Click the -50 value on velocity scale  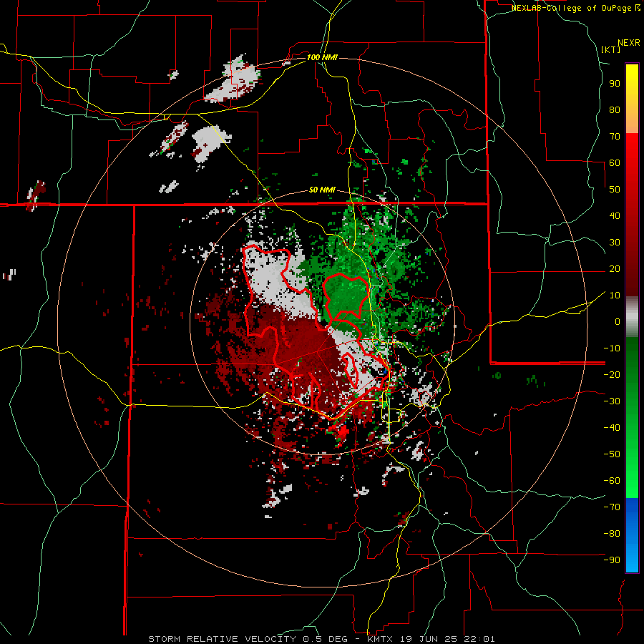[x=612, y=454]
